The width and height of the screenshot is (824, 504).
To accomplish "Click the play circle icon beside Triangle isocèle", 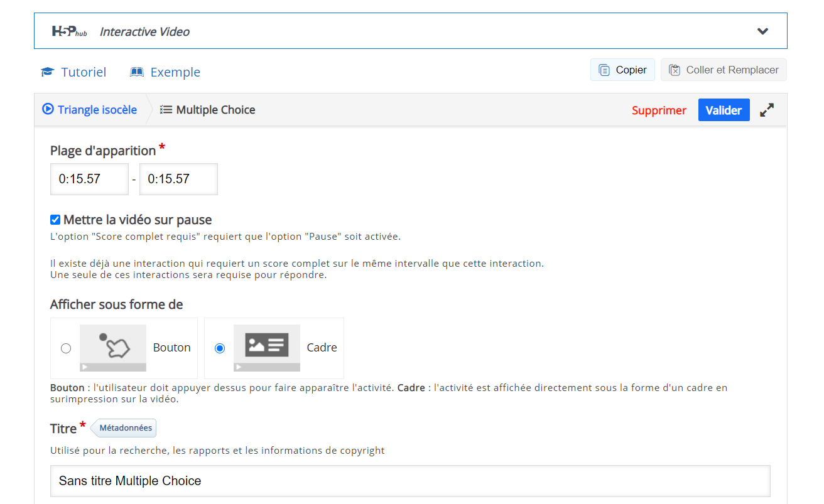I will 48,109.
